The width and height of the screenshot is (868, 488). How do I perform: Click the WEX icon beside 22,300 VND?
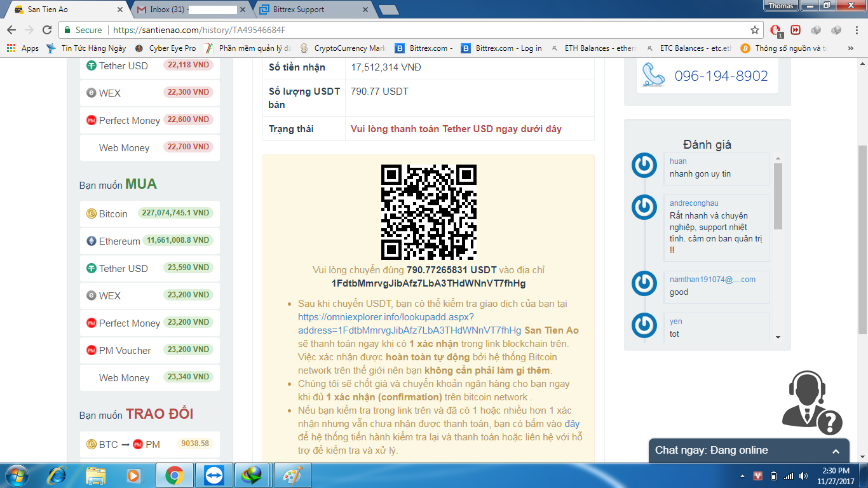pos(92,93)
